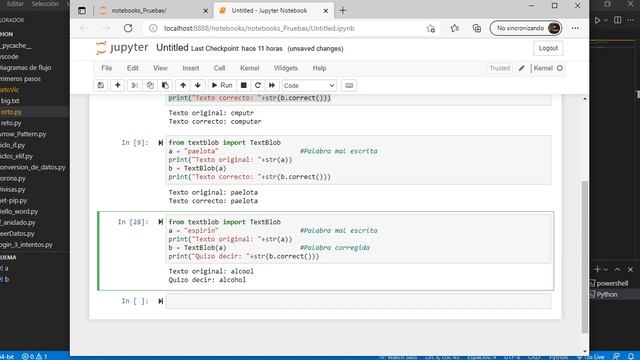The width and height of the screenshot is (640, 360).
Task: Add new terminal plus icon in VS Code
Action: coord(598,269)
